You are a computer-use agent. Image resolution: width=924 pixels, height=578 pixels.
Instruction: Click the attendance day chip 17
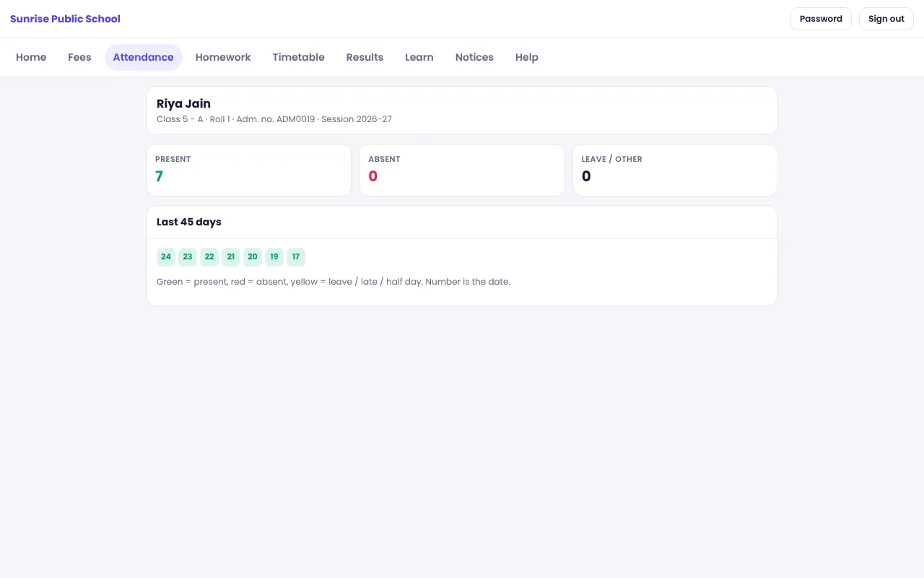tap(296, 256)
